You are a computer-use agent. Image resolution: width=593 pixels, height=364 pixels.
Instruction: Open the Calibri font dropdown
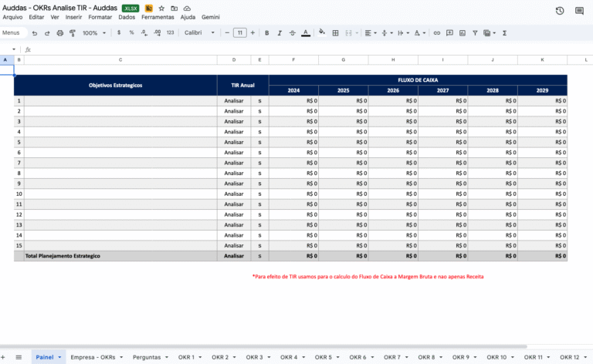(x=200, y=33)
